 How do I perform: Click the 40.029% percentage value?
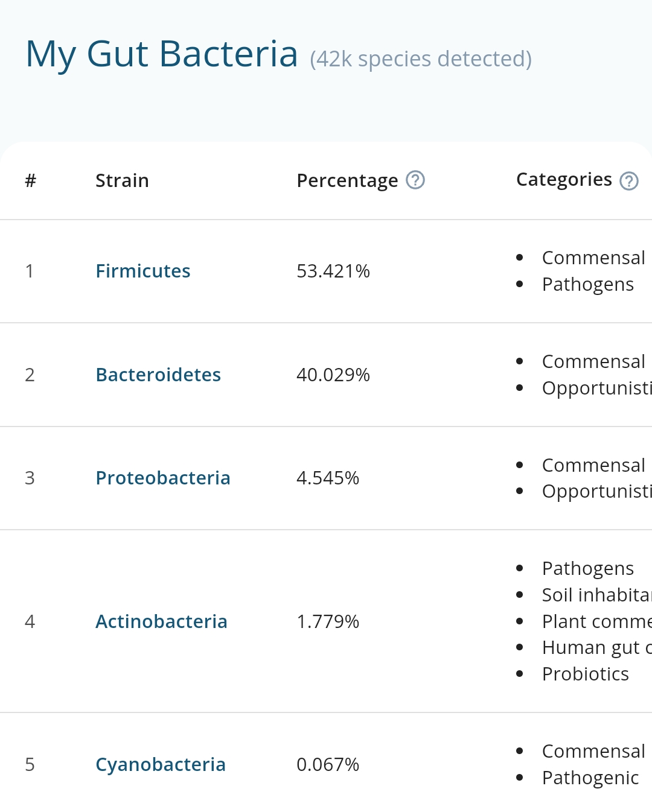pos(333,375)
